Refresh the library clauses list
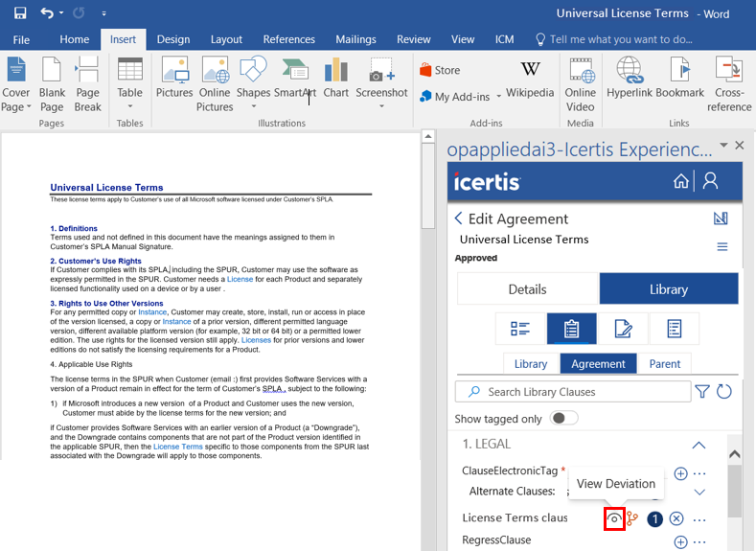Viewport: 756px width, 551px height. [724, 391]
